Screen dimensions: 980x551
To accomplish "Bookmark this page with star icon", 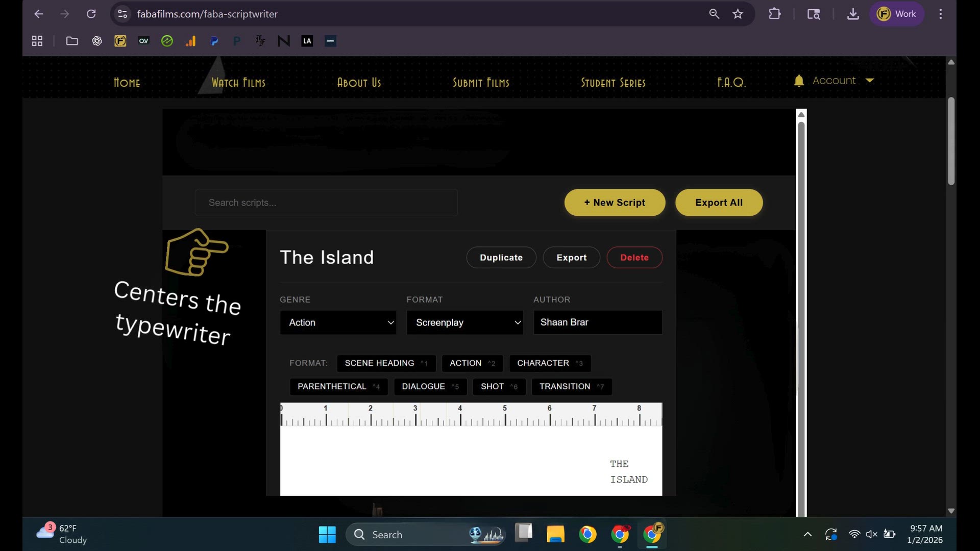I will [x=738, y=14].
